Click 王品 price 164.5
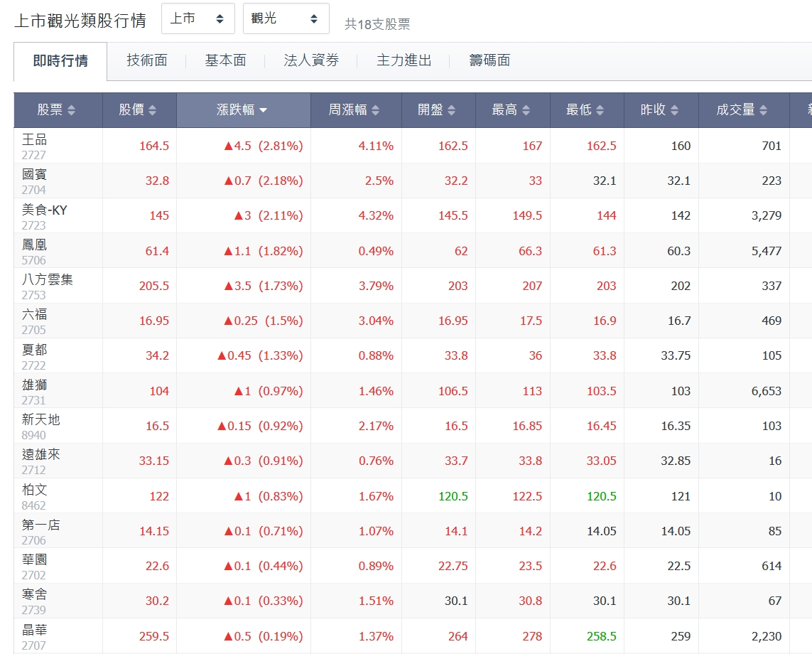The image size is (812, 654). coord(153,146)
